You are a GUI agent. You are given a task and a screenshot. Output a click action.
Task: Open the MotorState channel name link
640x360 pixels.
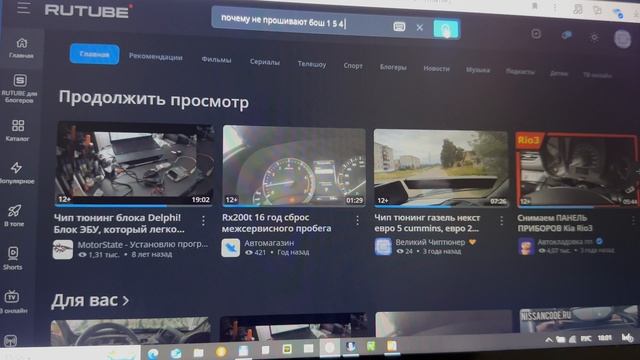pos(143,244)
